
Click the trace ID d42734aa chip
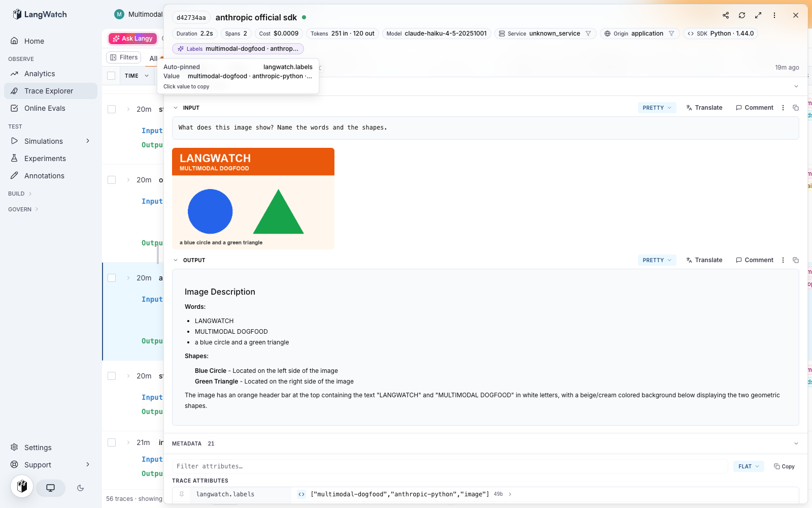pos(191,18)
